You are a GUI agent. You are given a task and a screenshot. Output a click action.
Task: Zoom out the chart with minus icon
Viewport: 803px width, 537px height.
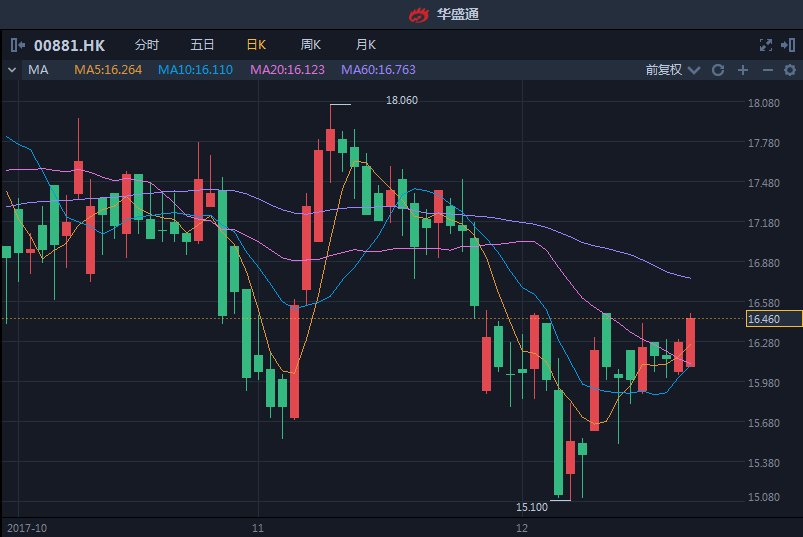click(x=767, y=70)
